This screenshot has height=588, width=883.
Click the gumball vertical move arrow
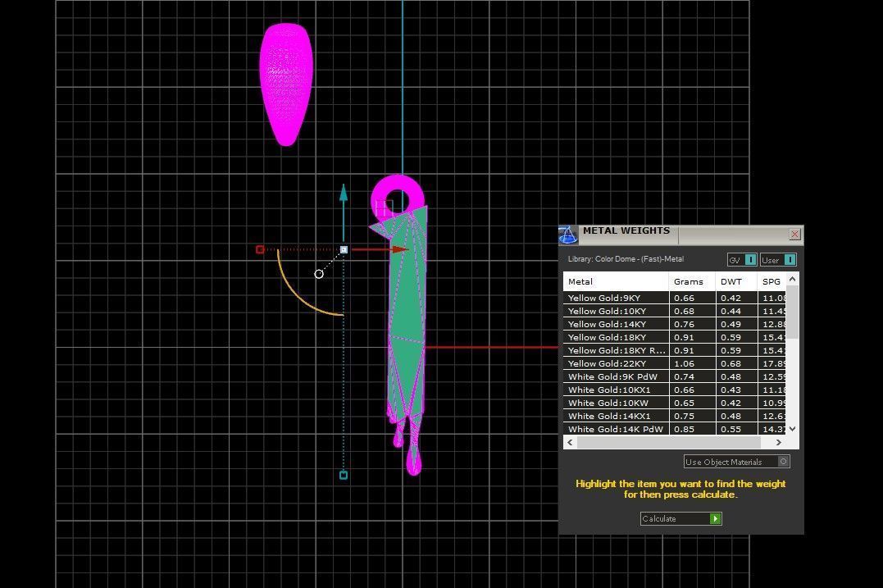pos(344,194)
